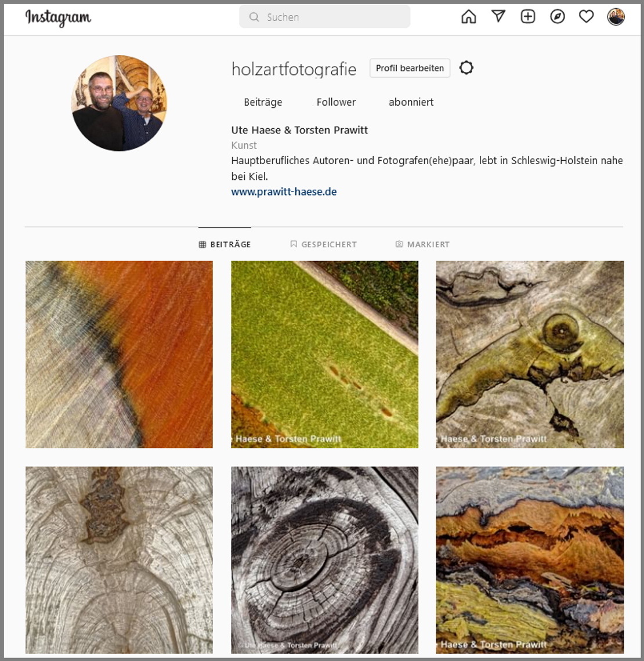Open the green moss post thumbnail

pyautogui.click(x=324, y=355)
